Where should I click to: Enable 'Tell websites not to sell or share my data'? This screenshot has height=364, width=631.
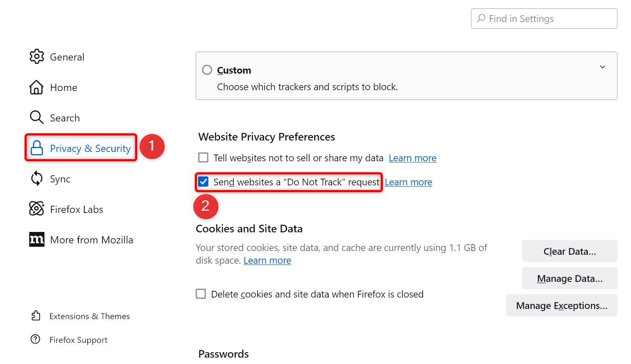[x=203, y=157]
